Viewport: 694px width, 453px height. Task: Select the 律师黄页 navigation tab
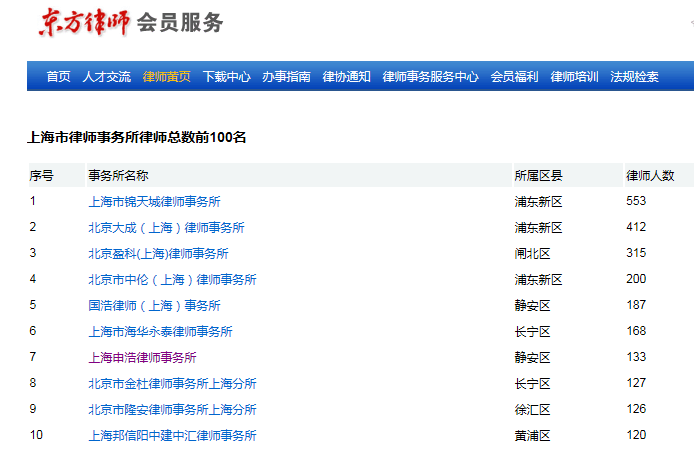pos(167,77)
